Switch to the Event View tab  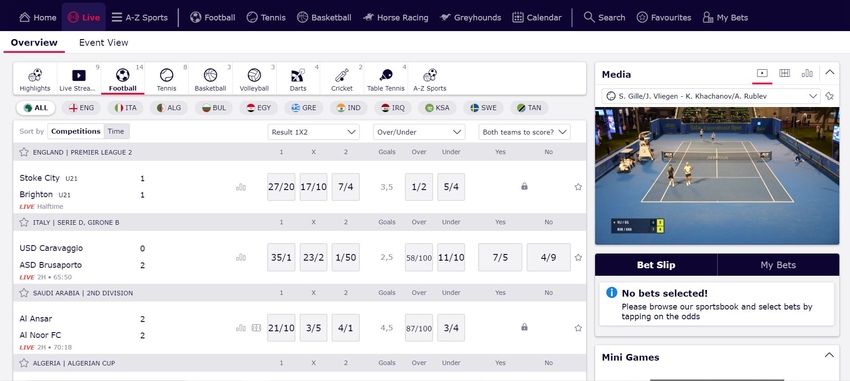coord(104,42)
